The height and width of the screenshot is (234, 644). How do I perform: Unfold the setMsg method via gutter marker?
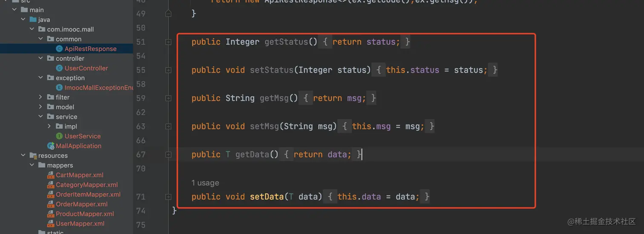(168, 126)
